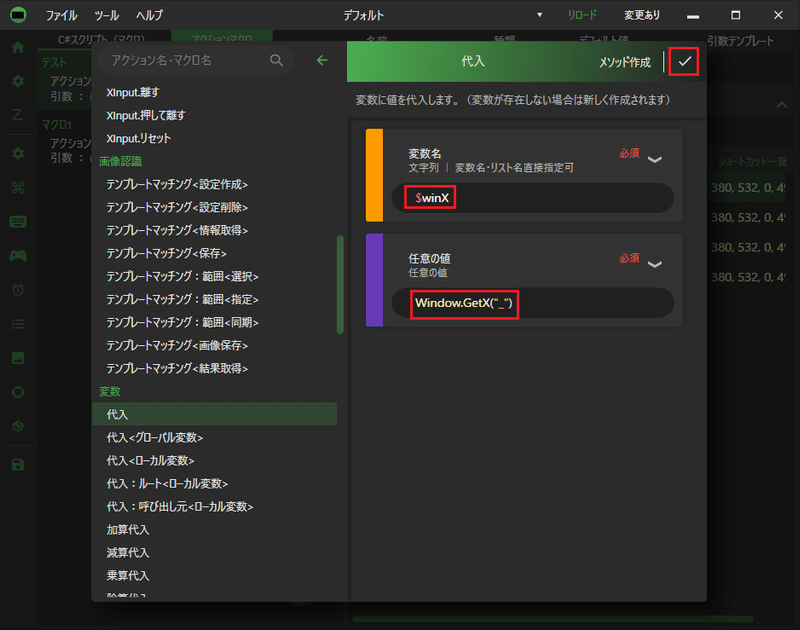Select テンプレートマッチング<保存>
The image size is (800, 630).
click(214, 253)
